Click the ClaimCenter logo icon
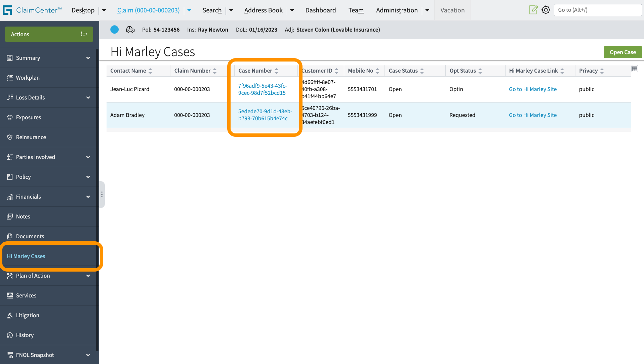Image resolution: width=644 pixels, height=364 pixels. (x=7, y=10)
